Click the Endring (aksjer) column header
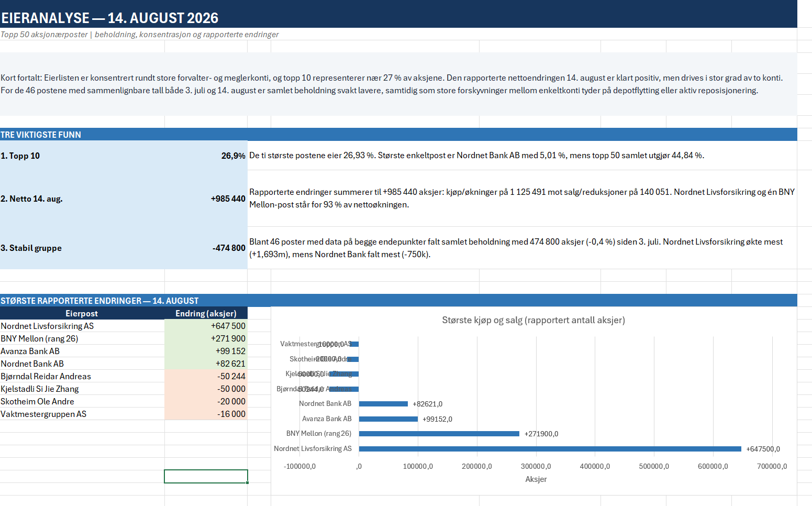Image resolution: width=812 pixels, height=506 pixels. click(206, 313)
